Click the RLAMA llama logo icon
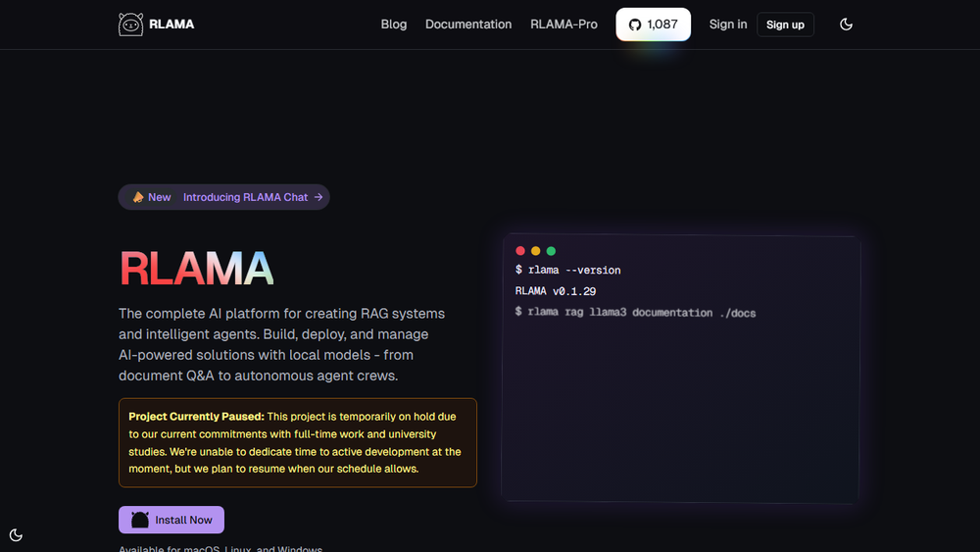 coord(130,25)
